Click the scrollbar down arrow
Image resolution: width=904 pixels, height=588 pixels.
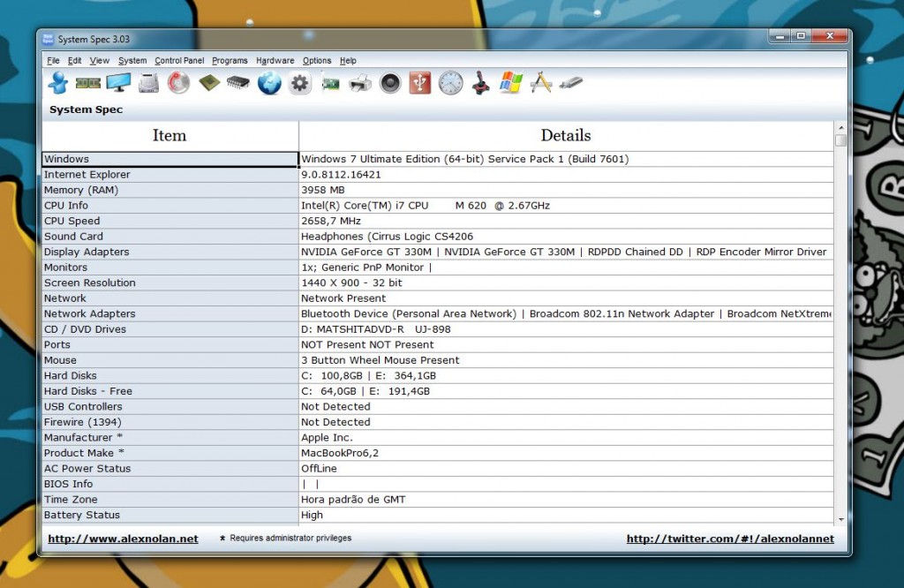point(841,519)
